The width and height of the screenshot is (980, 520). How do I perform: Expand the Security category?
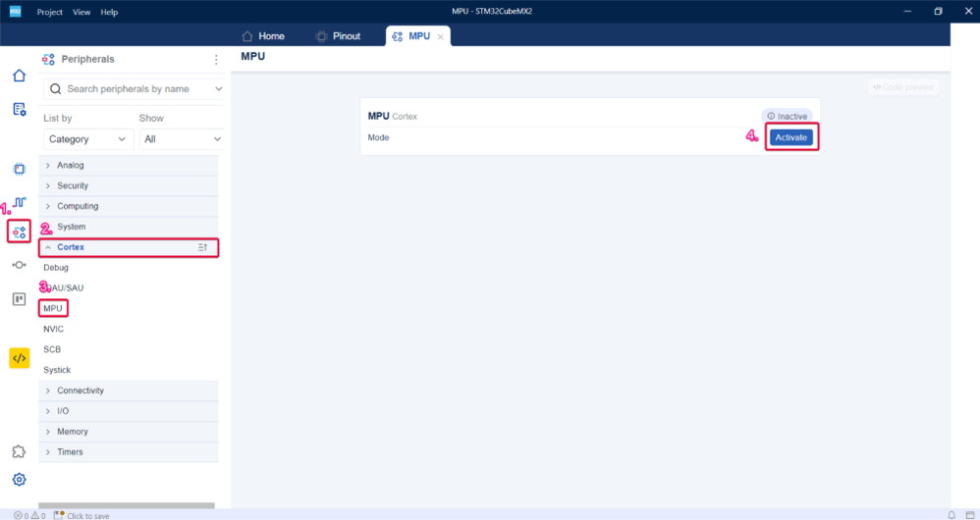pyautogui.click(x=129, y=186)
